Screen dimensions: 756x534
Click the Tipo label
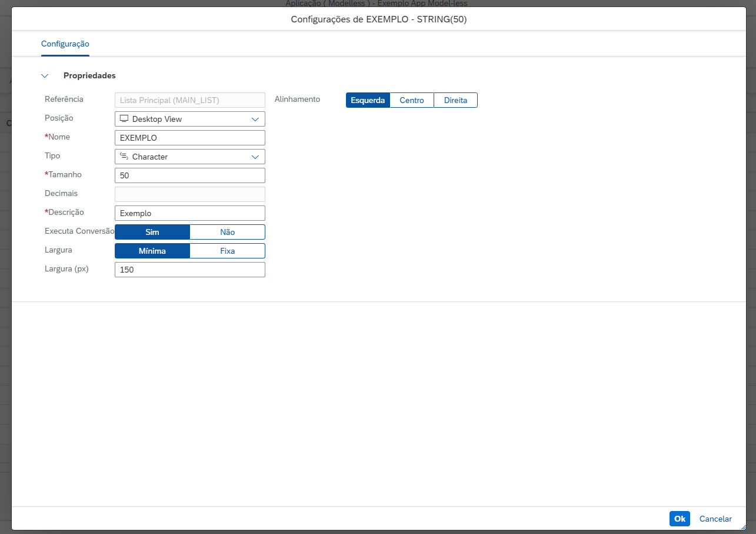[x=52, y=155]
